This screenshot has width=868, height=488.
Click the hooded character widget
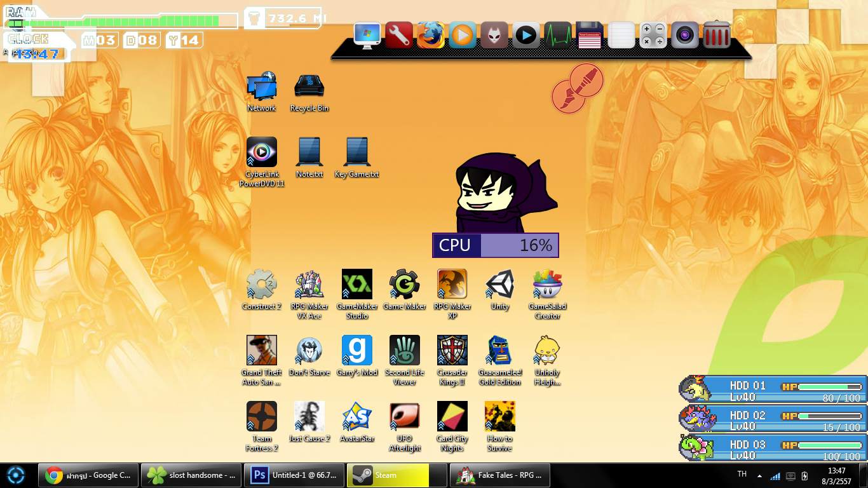point(506,193)
